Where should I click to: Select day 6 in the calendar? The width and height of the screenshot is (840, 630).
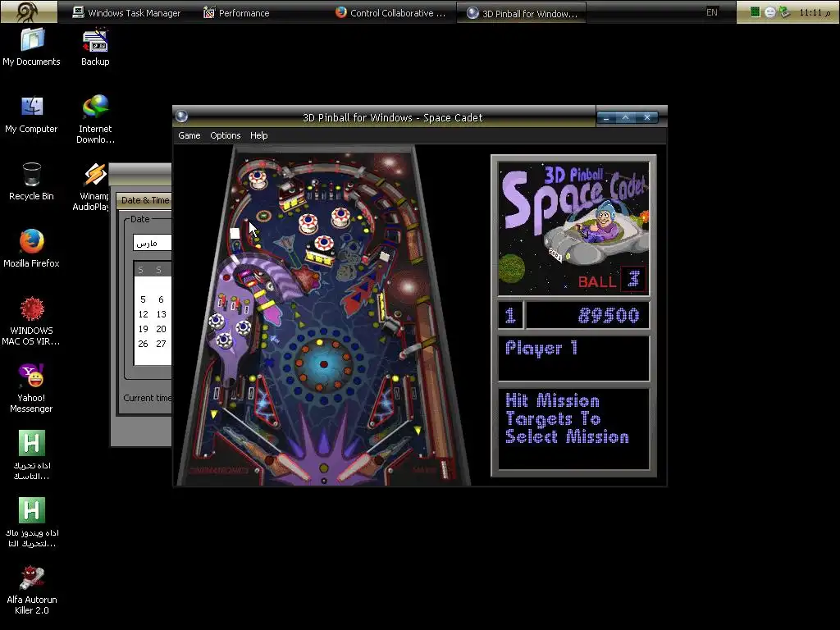(x=161, y=299)
